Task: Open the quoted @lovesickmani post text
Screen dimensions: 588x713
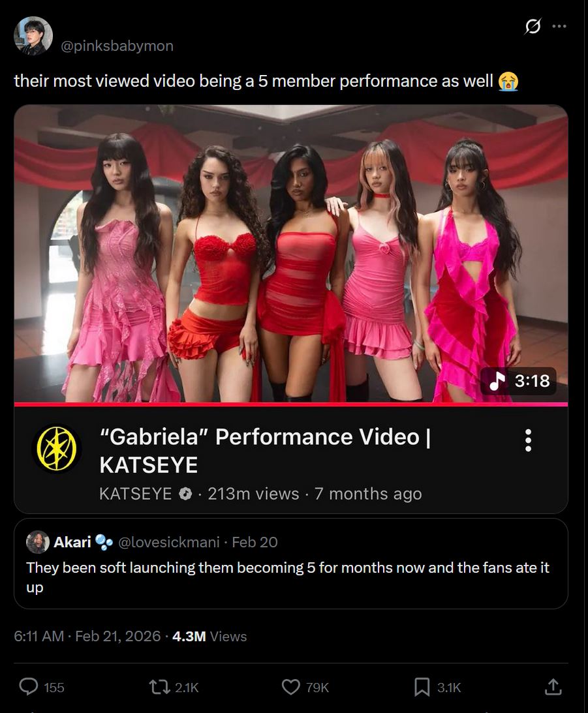Action: 288,577
